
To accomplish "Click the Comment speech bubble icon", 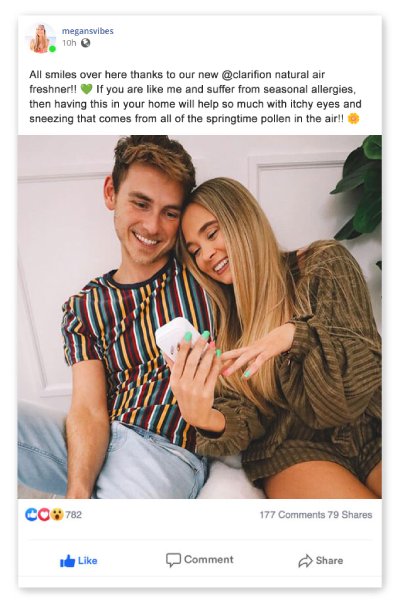I will (173, 560).
